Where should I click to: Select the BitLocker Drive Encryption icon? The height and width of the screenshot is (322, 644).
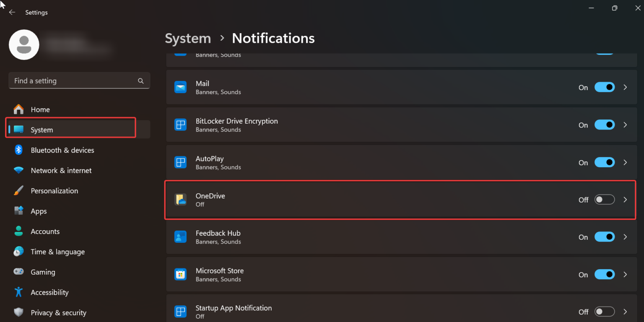pyautogui.click(x=180, y=125)
